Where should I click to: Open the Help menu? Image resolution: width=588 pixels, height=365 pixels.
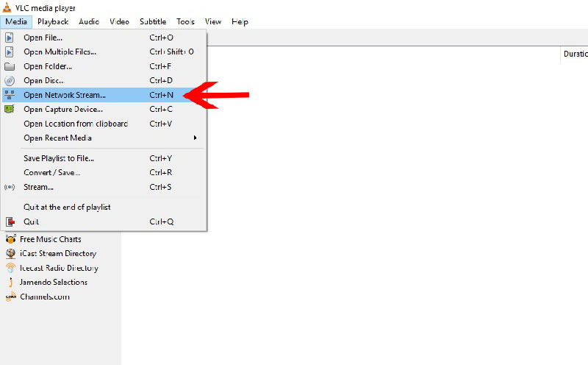coord(240,22)
